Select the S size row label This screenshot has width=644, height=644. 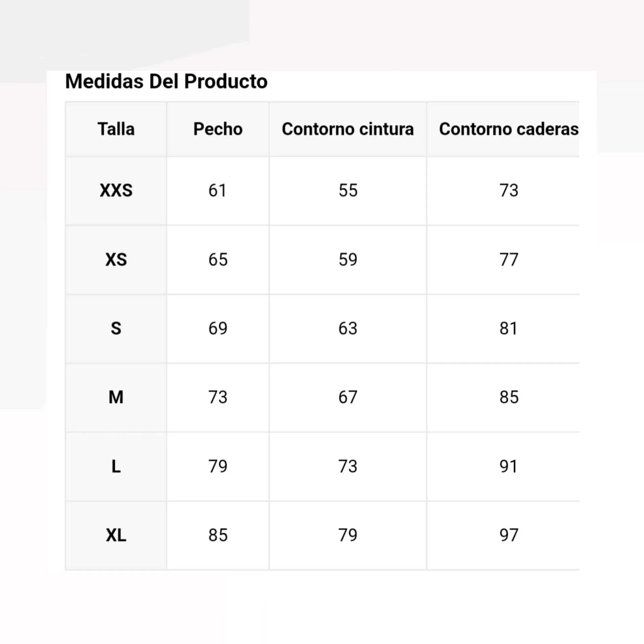click(116, 329)
